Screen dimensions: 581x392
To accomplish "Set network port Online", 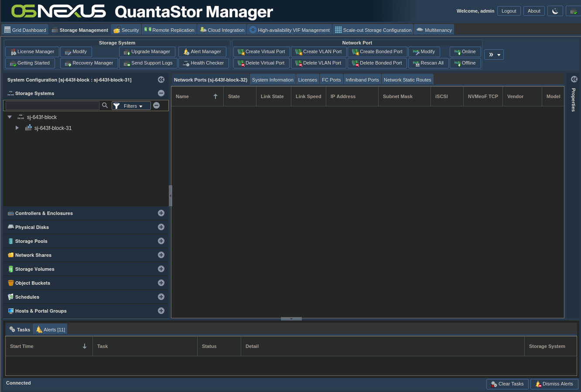I will [x=465, y=52].
